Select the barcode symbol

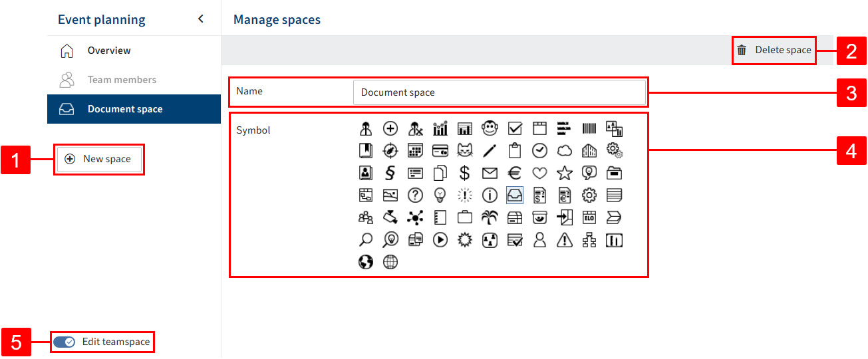click(589, 128)
